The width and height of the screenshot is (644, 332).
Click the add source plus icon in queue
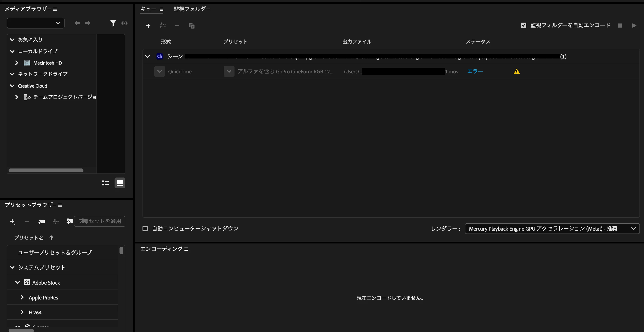tap(148, 26)
